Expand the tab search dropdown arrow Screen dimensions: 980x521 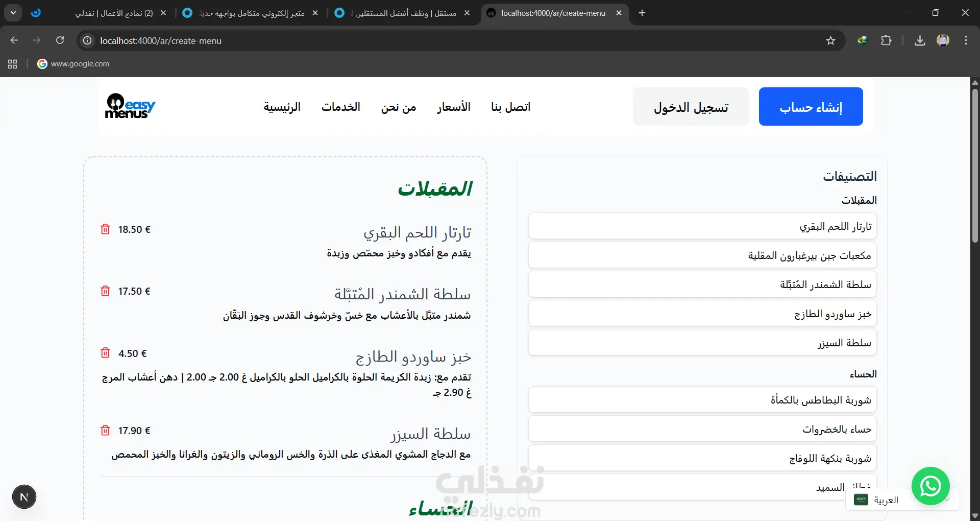click(13, 13)
